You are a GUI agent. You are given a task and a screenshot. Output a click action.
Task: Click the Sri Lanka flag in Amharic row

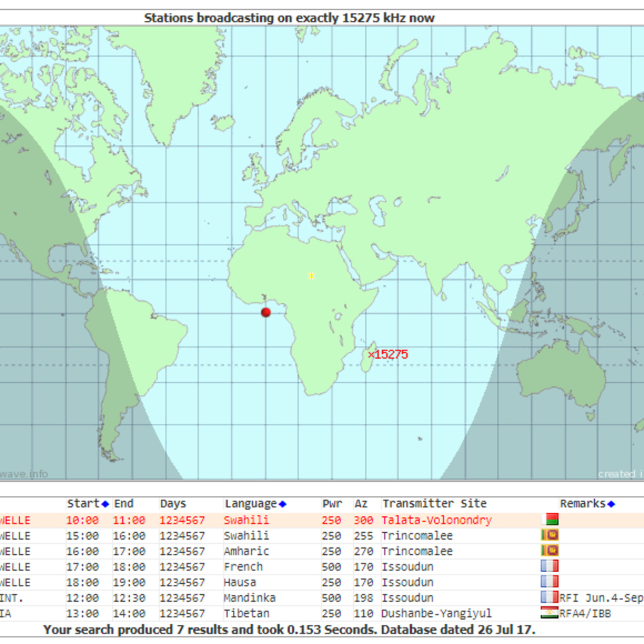[x=550, y=551]
